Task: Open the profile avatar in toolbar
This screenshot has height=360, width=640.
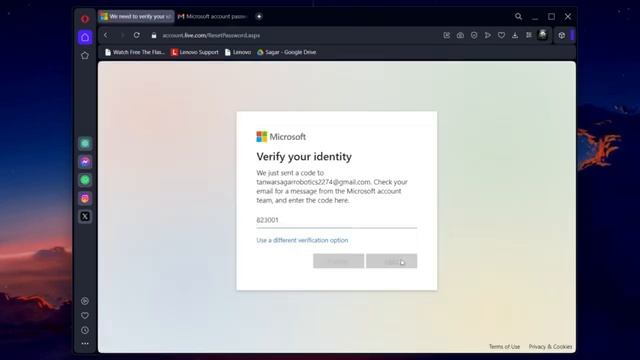Action: coord(542,35)
